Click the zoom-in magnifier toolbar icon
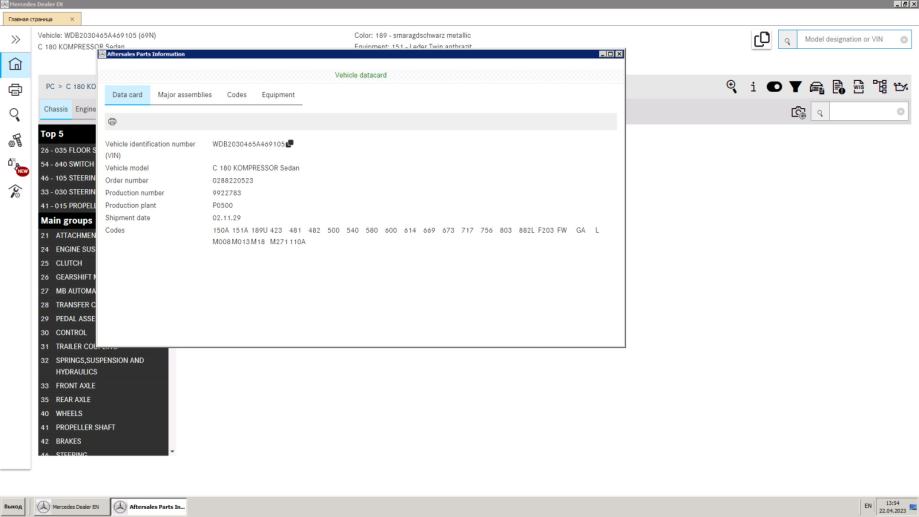 [x=731, y=87]
